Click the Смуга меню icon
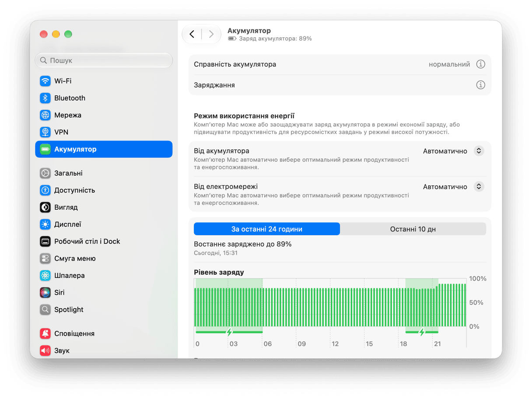 pyautogui.click(x=45, y=258)
